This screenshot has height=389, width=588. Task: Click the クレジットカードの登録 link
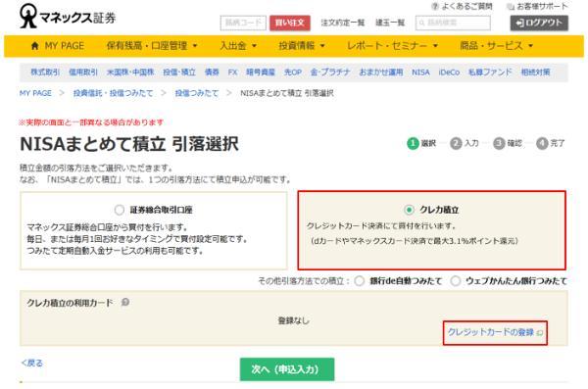pyautogui.click(x=491, y=332)
